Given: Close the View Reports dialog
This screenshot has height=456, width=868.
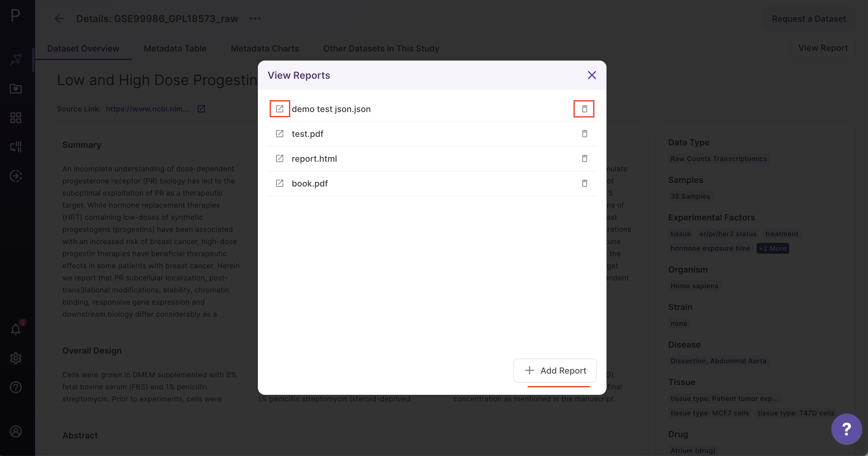Looking at the screenshot, I should point(592,75).
